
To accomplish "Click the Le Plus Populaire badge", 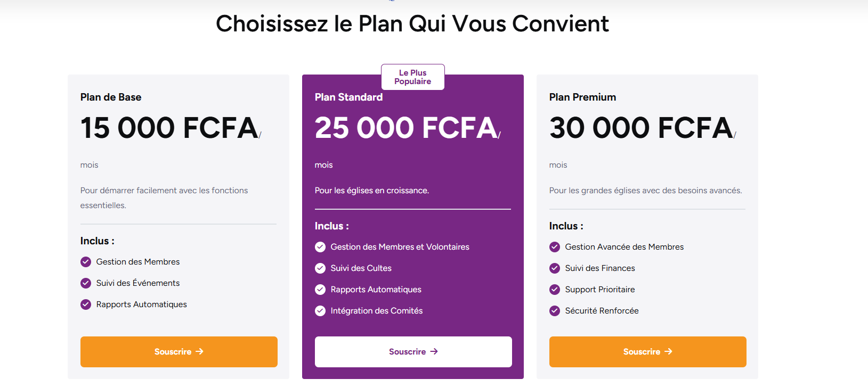I will pos(413,77).
